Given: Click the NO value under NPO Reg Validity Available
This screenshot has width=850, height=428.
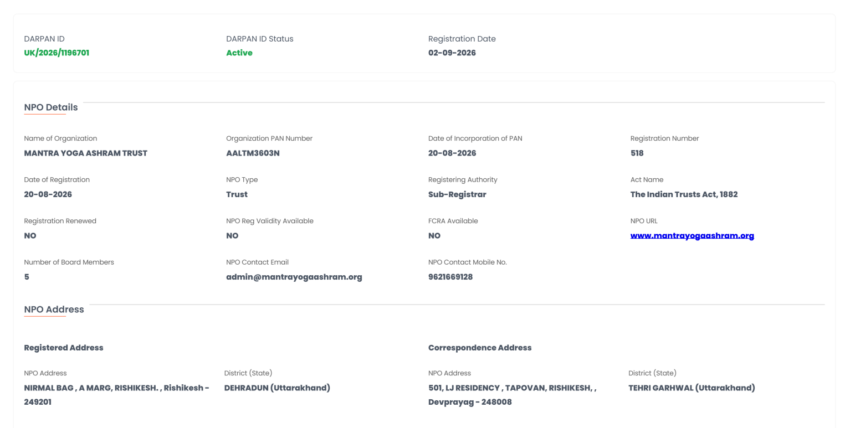Looking at the screenshot, I should [232, 236].
